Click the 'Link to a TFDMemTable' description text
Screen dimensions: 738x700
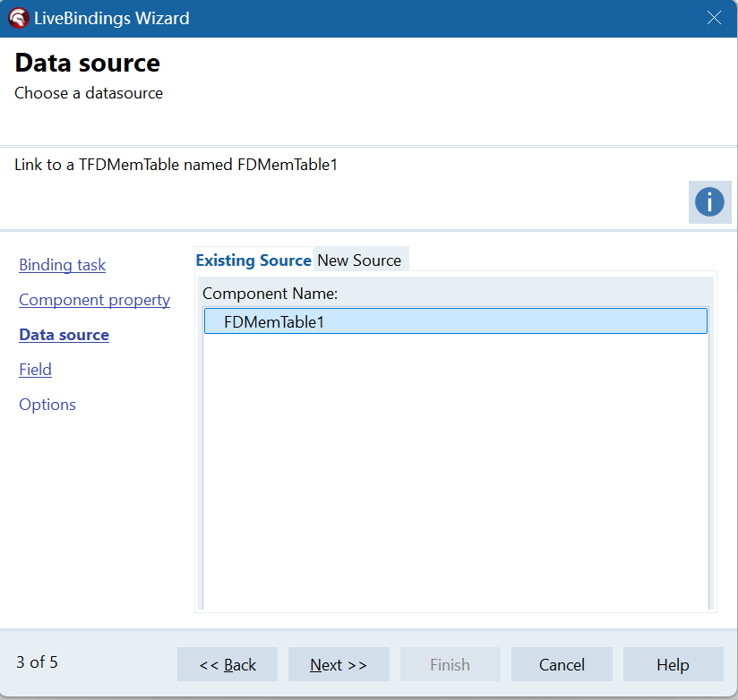coord(176,165)
